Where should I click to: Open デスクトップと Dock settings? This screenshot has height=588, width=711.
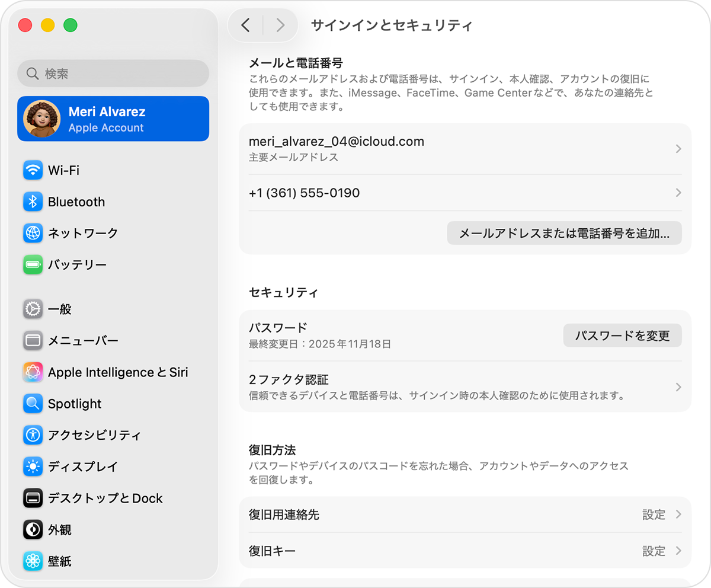point(33,498)
